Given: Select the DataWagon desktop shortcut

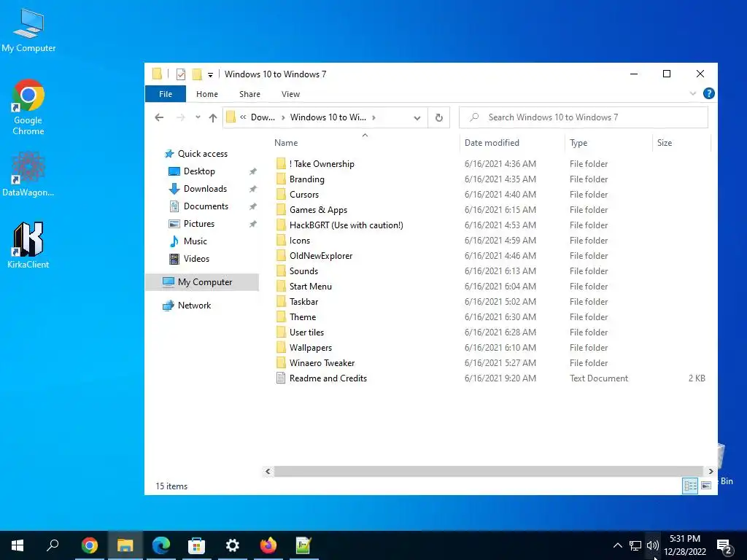Looking at the screenshot, I should pyautogui.click(x=28, y=174).
